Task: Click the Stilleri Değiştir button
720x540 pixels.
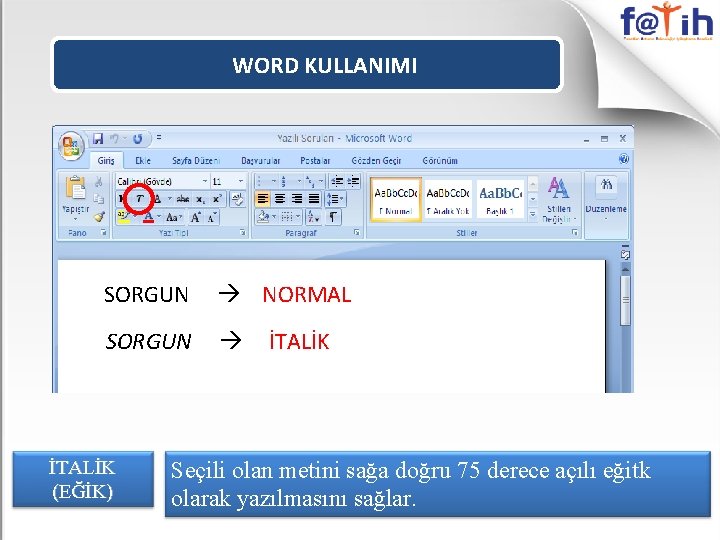Action: point(559,200)
